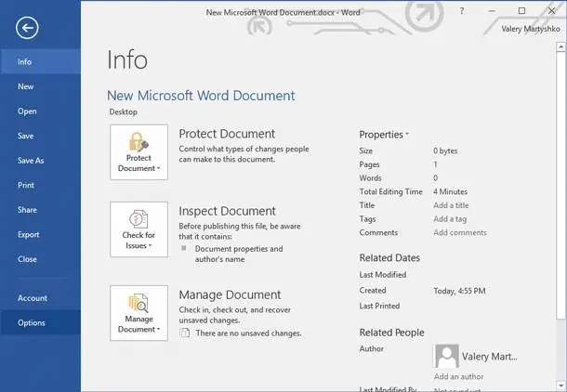This screenshot has height=392, width=567.
Task: Click the 4 Minutes editing time value
Action: [x=450, y=191]
